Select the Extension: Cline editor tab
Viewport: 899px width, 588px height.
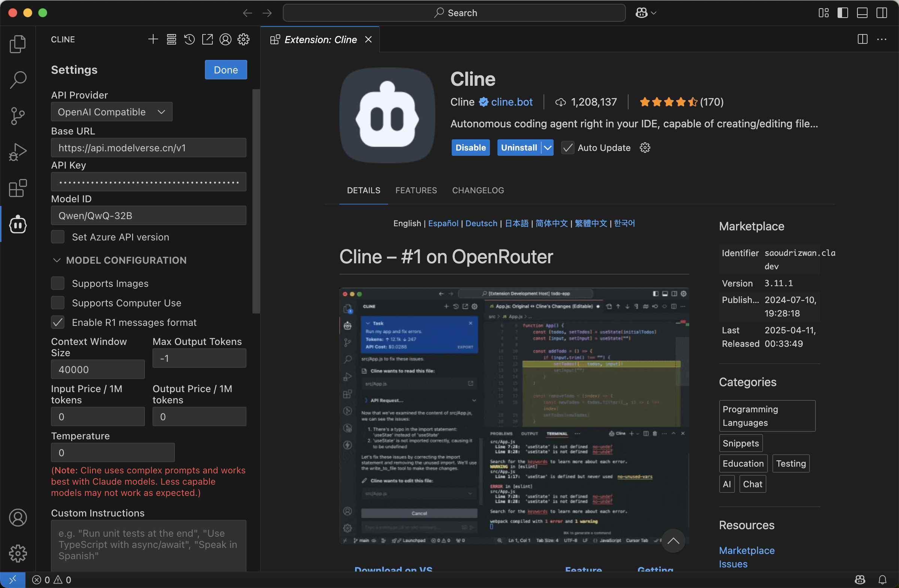[x=320, y=39]
